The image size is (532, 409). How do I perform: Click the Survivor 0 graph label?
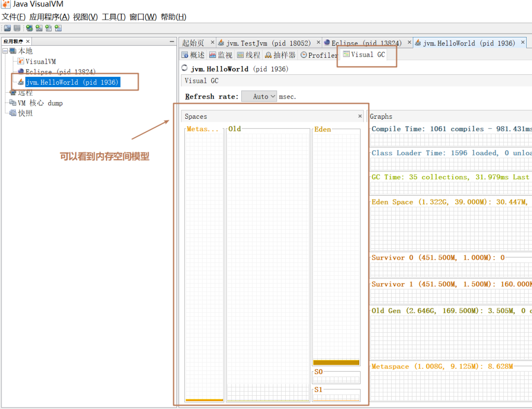438,257
